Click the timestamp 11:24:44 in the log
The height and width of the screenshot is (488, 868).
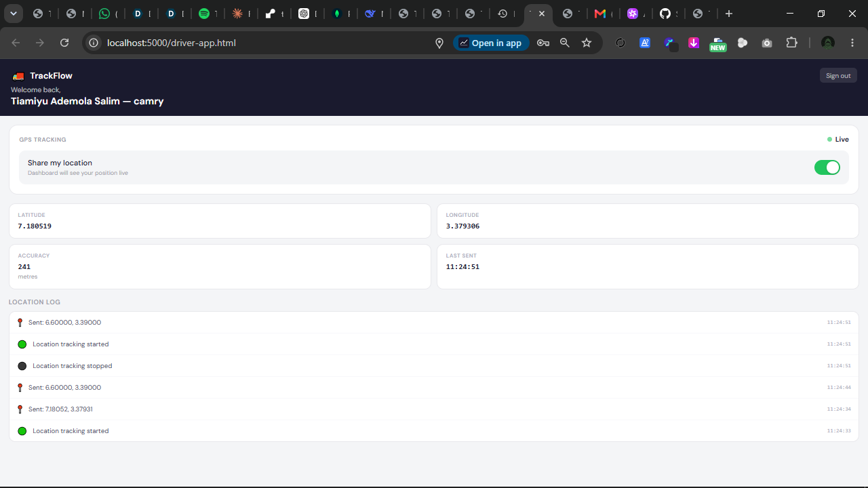(839, 388)
